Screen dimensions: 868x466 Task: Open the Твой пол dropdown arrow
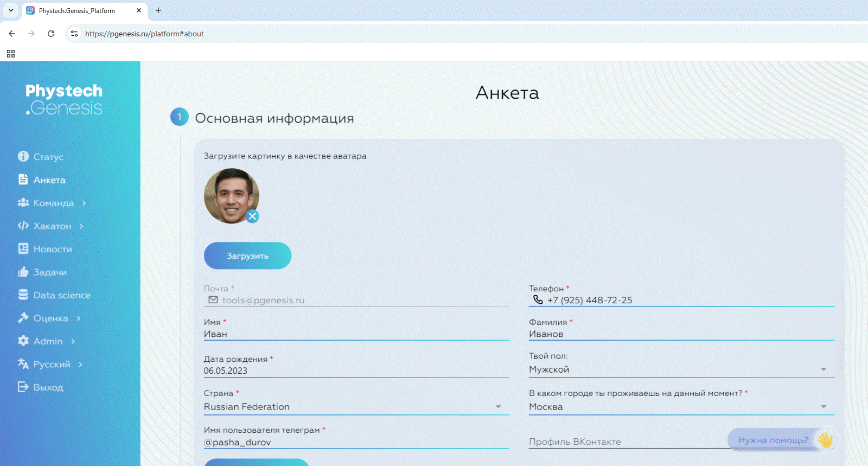(x=824, y=369)
